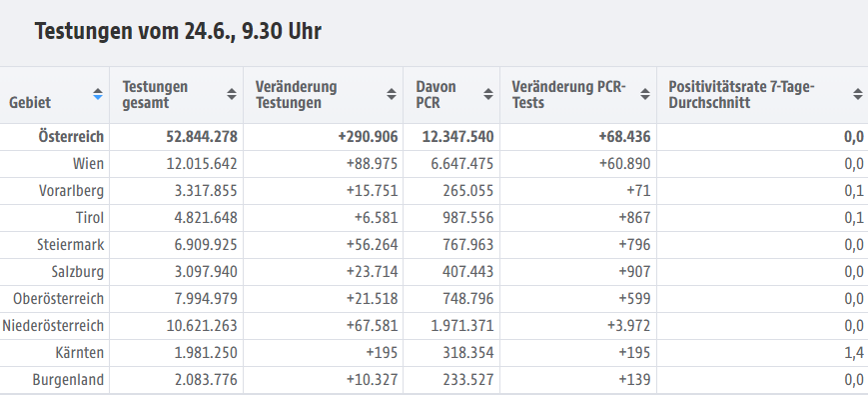Sort by Veränderung PCR-Tests arrows
Screen dimensions: 868x395
click(x=645, y=94)
